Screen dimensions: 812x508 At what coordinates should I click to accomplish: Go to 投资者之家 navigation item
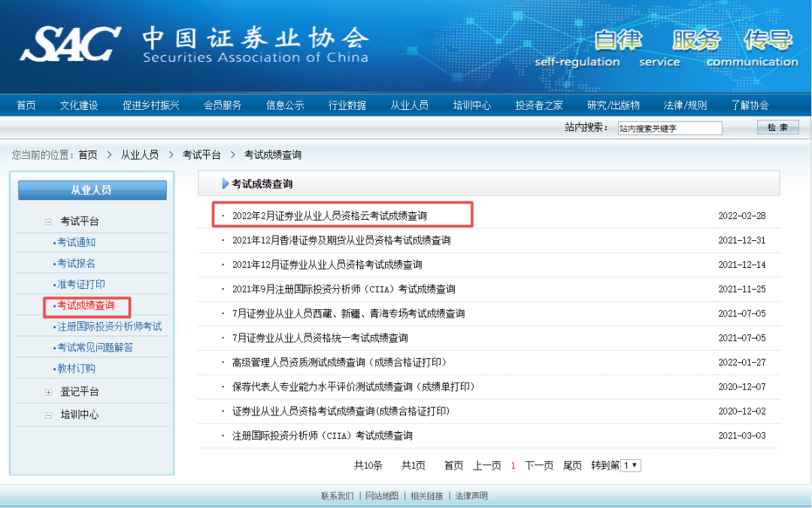pyautogui.click(x=538, y=105)
